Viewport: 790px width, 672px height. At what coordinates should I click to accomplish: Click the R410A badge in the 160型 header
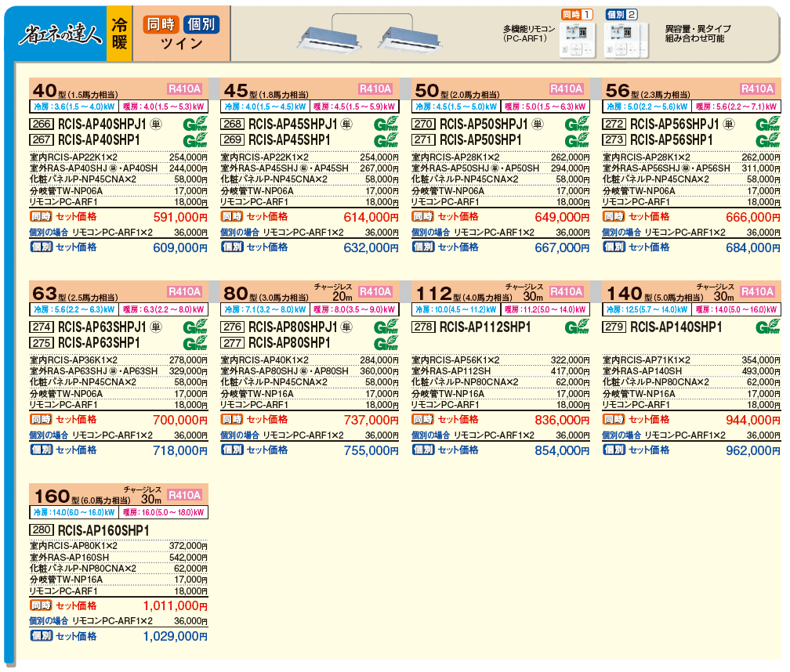(184, 495)
